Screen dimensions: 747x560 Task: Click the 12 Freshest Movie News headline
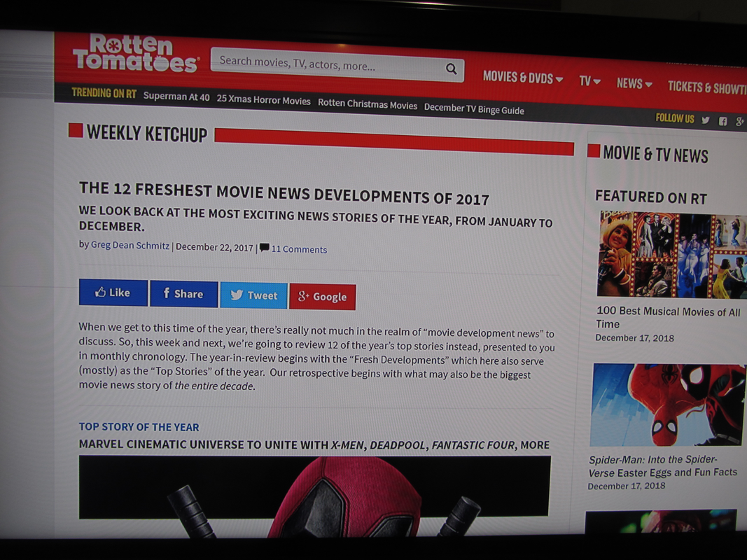pos(284,193)
